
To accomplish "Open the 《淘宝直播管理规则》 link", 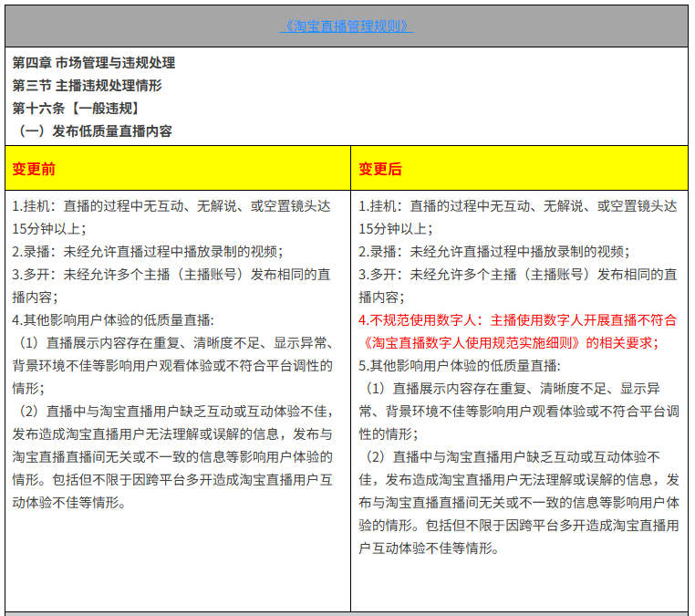I will click(x=347, y=26).
